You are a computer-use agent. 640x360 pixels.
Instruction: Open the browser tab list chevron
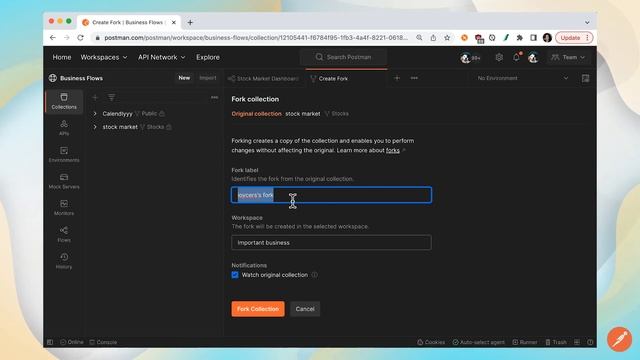[587, 22]
